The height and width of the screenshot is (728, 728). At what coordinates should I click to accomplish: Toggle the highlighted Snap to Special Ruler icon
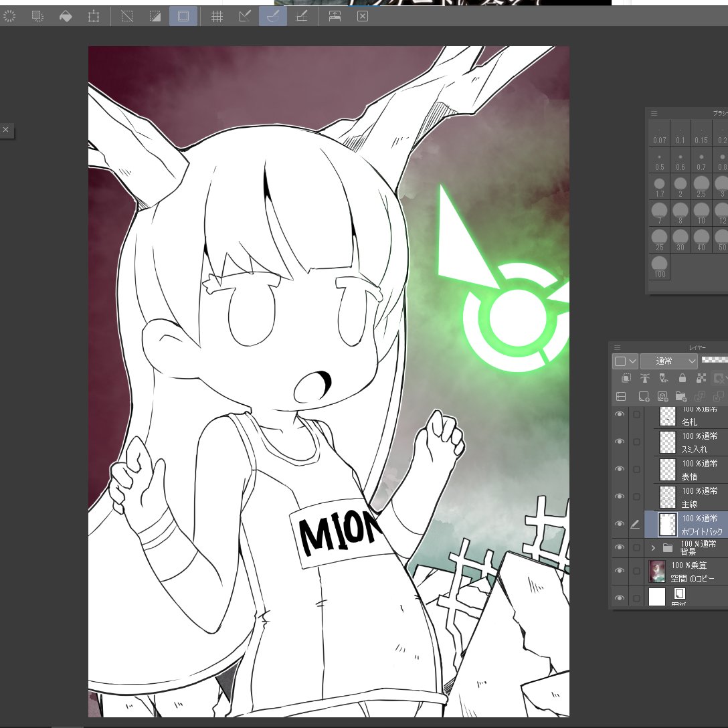273,16
